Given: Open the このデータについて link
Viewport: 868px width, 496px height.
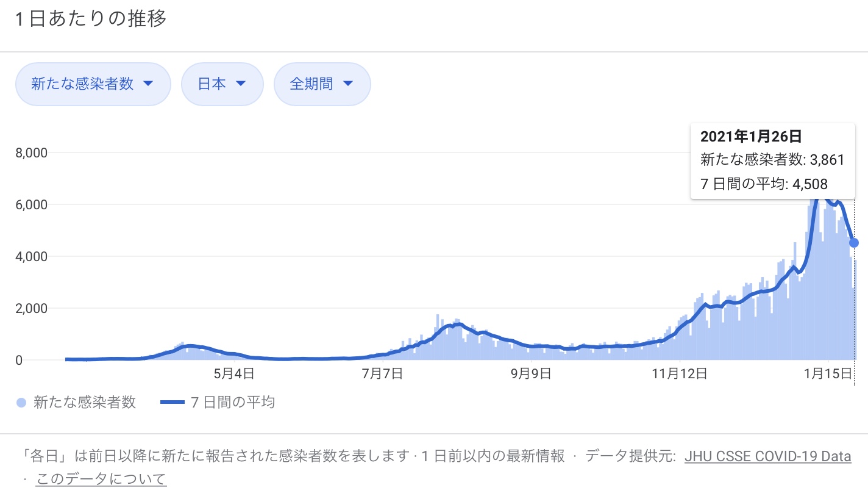Looking at the screenshot, I should coord(101,480).
